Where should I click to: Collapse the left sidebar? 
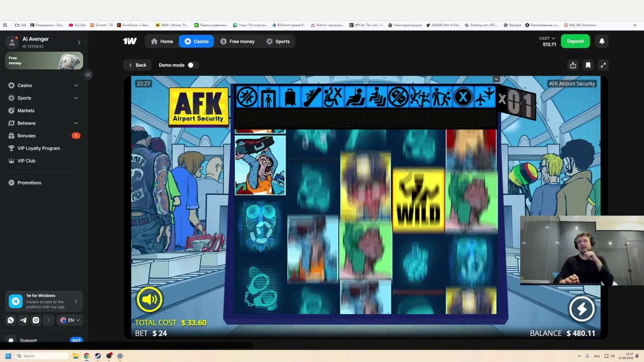(88, 74)
